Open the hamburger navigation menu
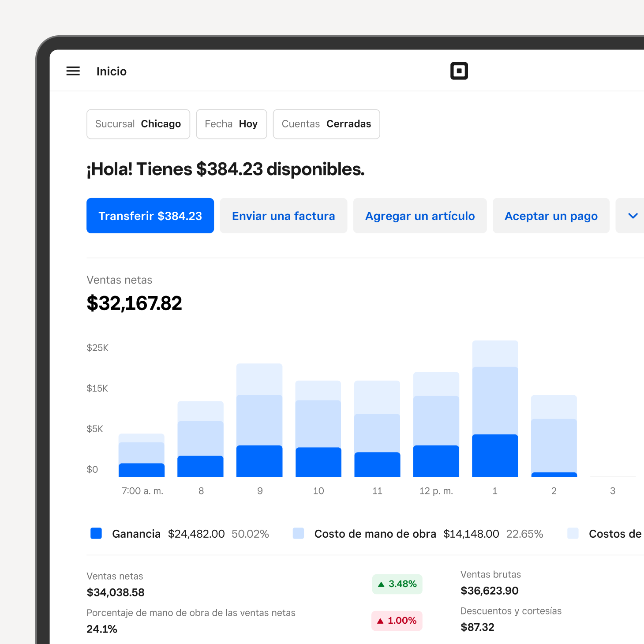Viewport: 644px width, 644px height. (x=73, y=71)
